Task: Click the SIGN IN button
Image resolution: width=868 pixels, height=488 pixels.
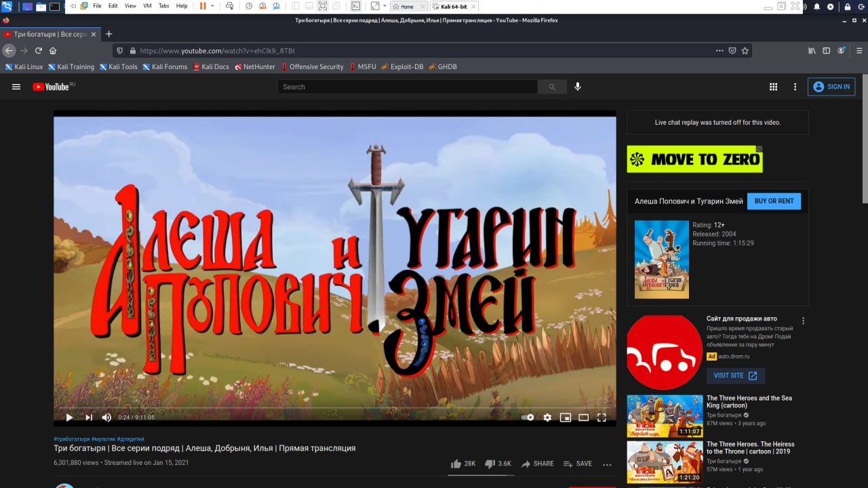Action: pyautogui.click(x=831, y=87)
